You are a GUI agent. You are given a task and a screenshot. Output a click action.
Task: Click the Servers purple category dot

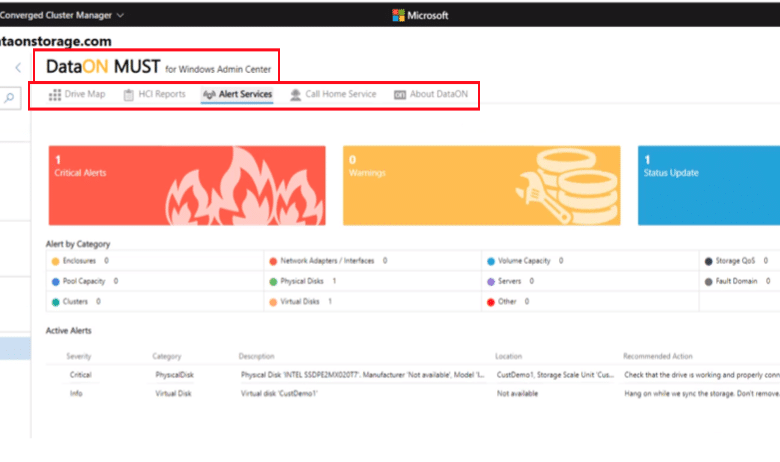491,281
